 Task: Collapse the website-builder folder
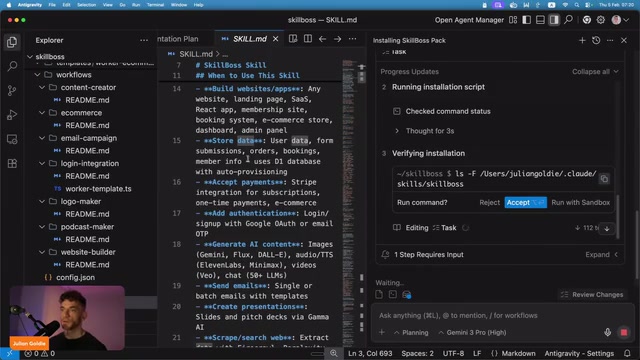coord(42,252)
